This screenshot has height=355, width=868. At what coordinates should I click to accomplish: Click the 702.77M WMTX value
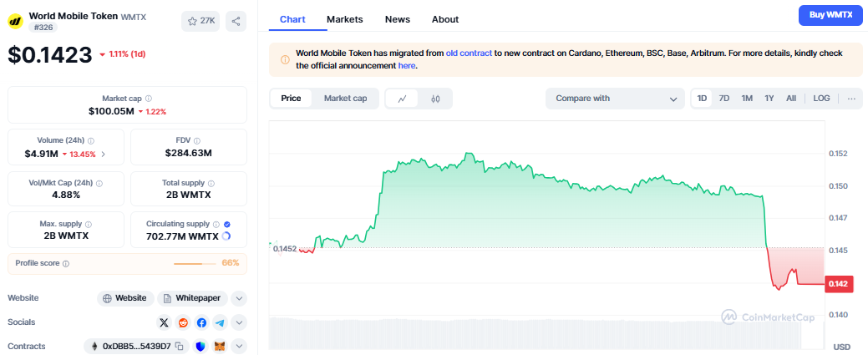click(182, 236)
